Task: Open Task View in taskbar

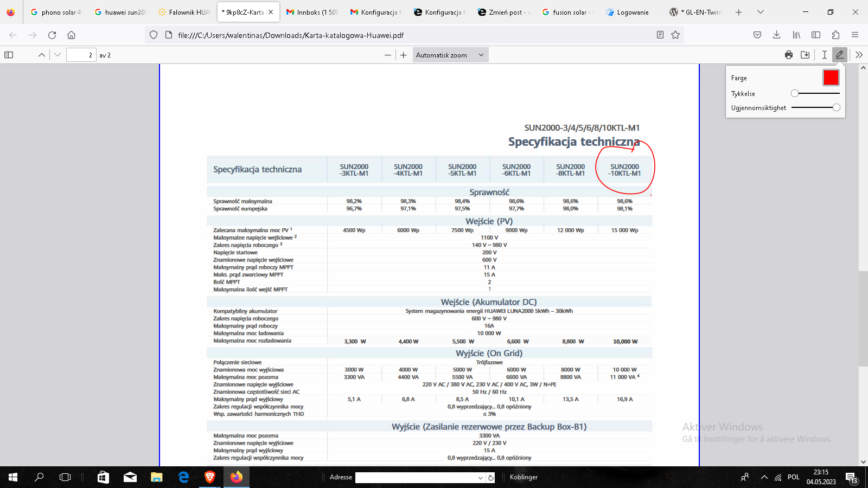Action: [65, 477]
